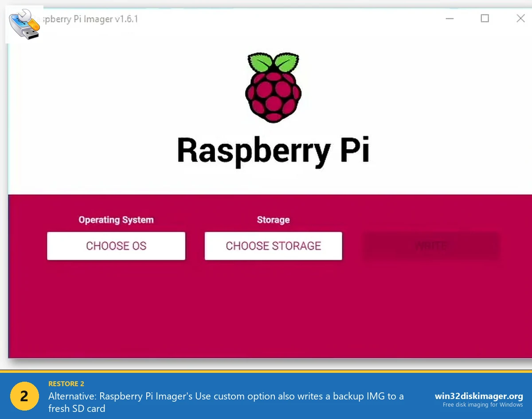Image resolution: width=532 pixels, height=419 pixels.
Task: Open the CHOOSE STORAGE selection dialog
Action: click(x=273, y=246)
